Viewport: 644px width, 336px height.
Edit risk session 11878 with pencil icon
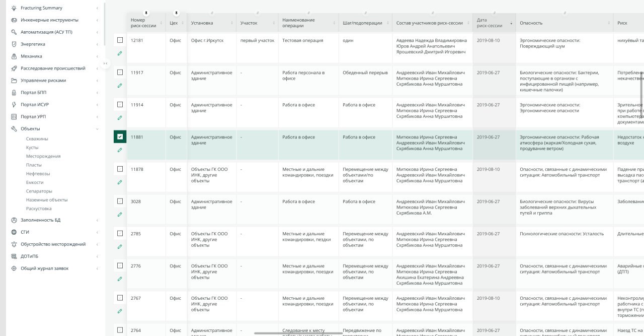(x=120, y=182)
